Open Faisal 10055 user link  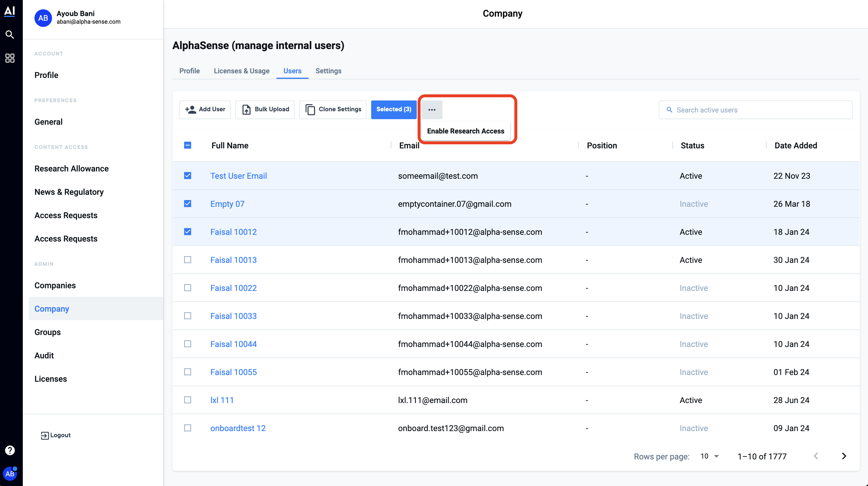pos(233,372)
